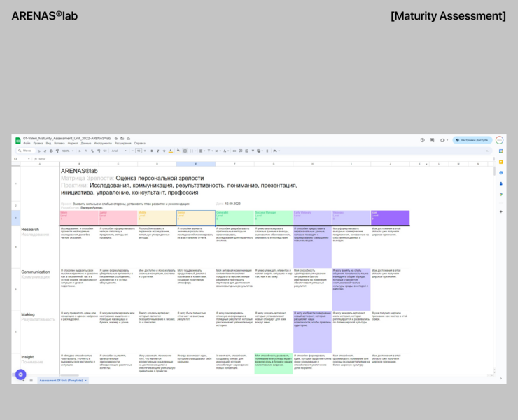Expand Assessment Of Unit tab menu arrow

(x=86, y=380)
